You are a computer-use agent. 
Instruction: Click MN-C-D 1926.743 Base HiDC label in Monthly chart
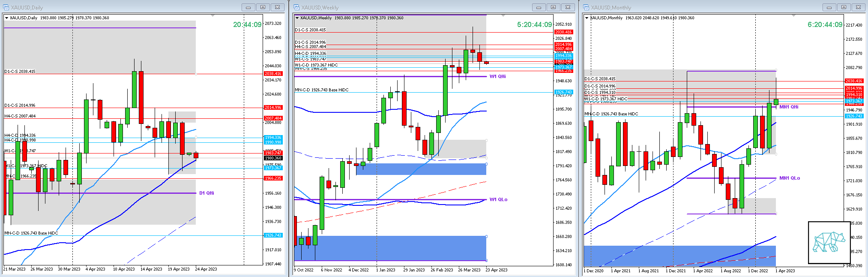611,114
